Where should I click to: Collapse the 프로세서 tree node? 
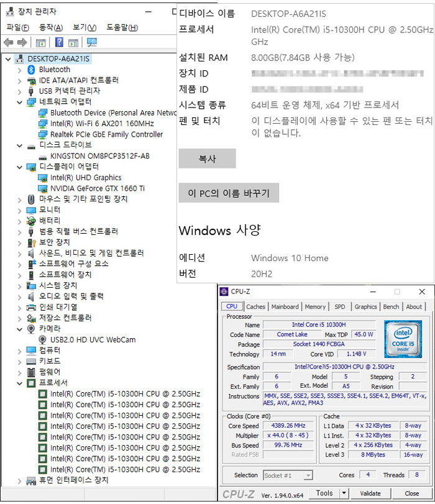[x=20, y=383]
